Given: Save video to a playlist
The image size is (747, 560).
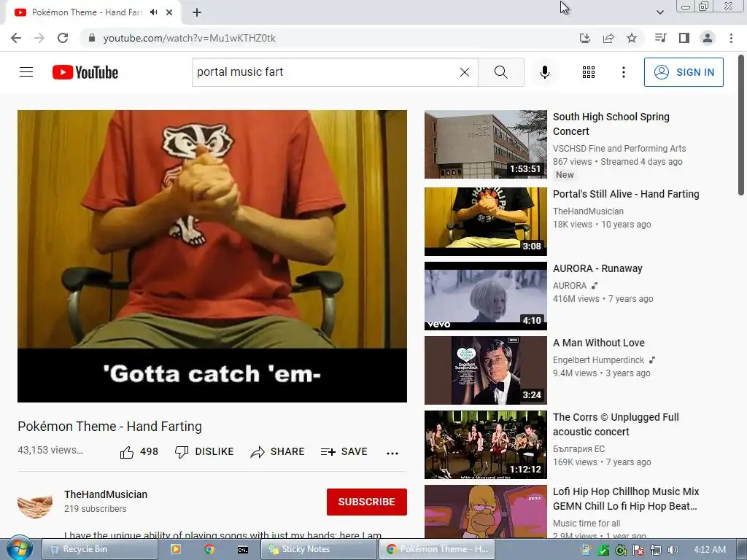Looking at the screenshot, I should [344, 451].
